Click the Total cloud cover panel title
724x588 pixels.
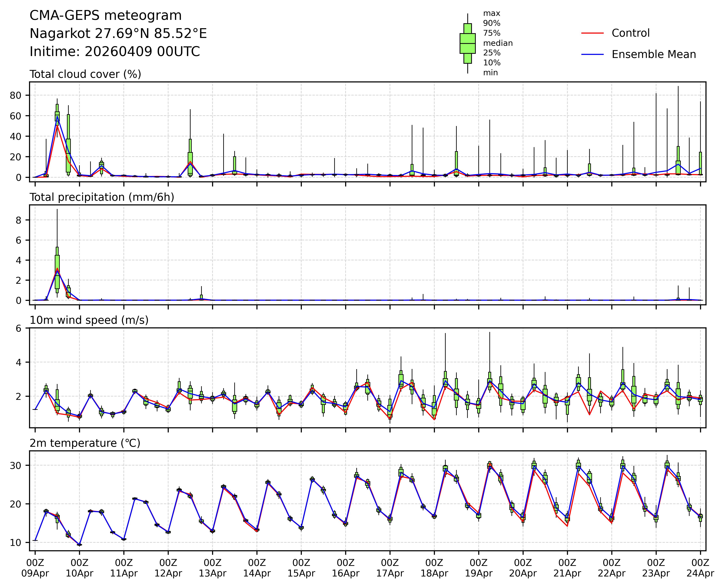[85, 74]
